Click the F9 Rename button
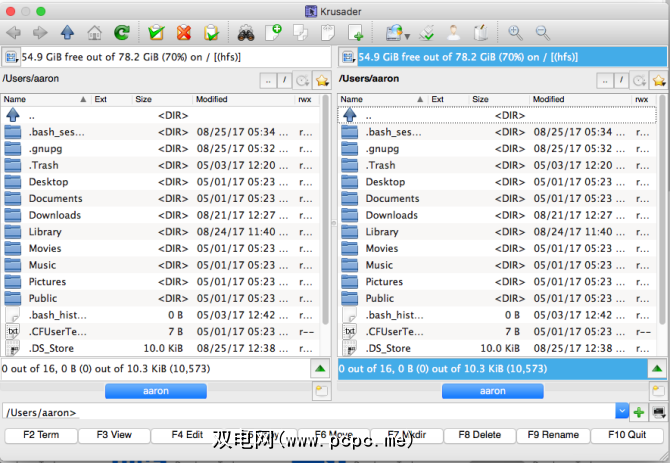 click(553, 435)
